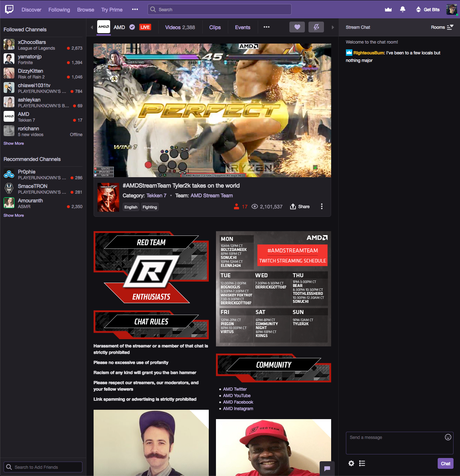This screenshot has height=476, width=460.
Task: Click the red viewer count icon
Action: [x=236, y=207]
